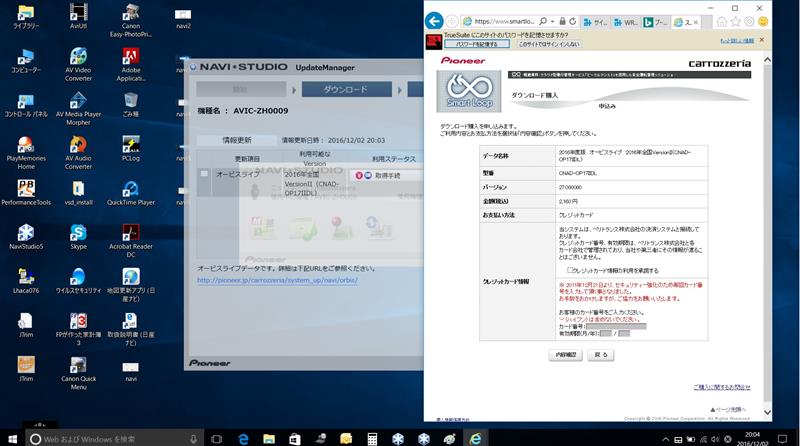This screenshot has width=800, height=446.
Task: Click the Smart Loop logo on page
Action: (469, 91)
